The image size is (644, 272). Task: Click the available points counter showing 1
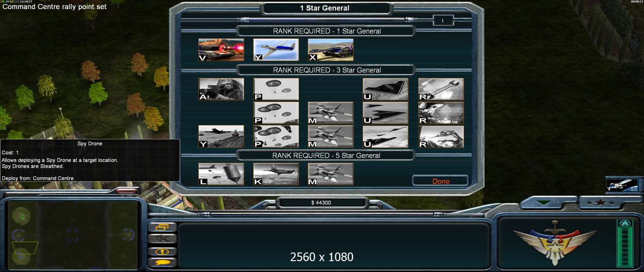pyautogui.click(x=443, y=20)
